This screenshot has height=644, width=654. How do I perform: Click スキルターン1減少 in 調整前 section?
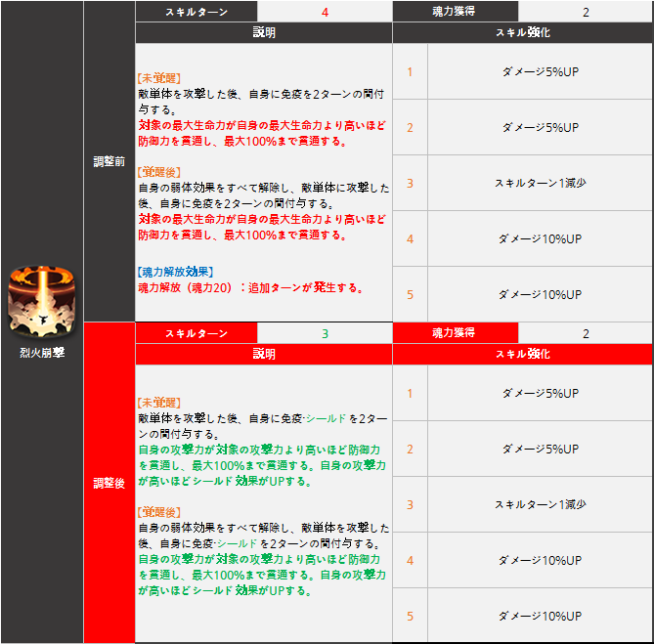pyautogui.click(x=541, y=183)
